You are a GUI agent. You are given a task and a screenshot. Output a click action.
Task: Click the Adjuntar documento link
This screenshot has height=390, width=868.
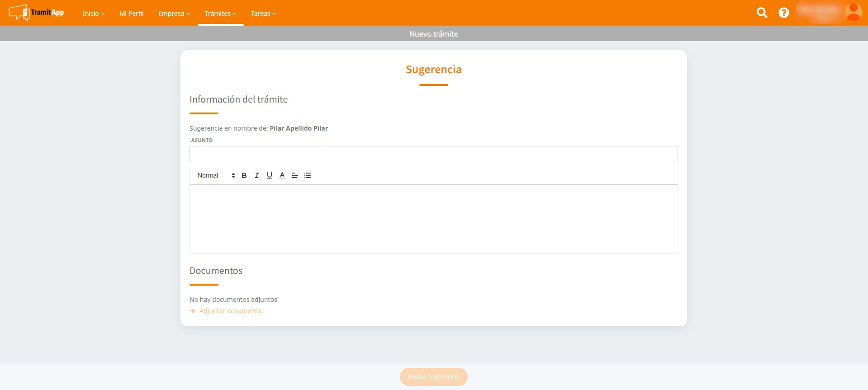(230, 311)
